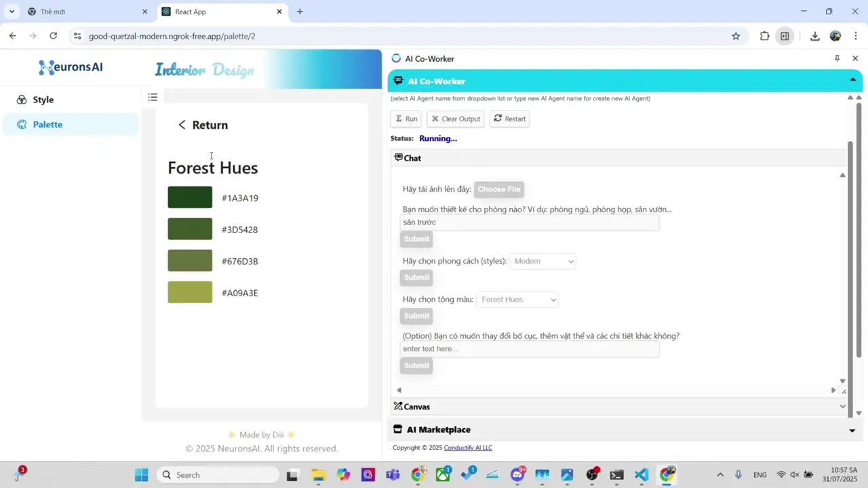The image size is (868, 488).
Task: Open the color tone dropdown showing Forest Hues
Action: coord(517,300)
